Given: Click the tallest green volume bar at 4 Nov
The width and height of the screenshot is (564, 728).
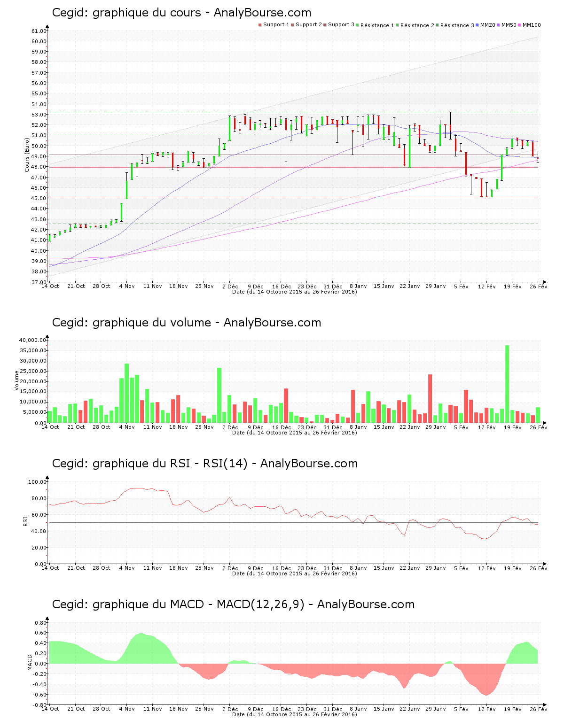Looking at the screenshot, I should point(126,393).
